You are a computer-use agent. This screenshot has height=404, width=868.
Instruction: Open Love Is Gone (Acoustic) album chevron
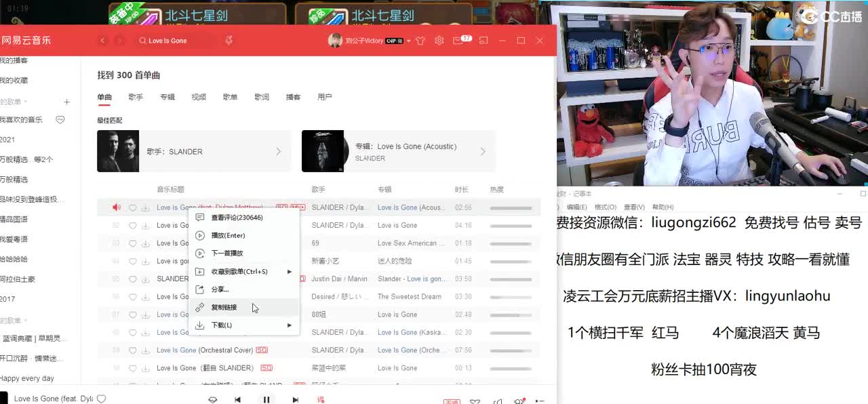(x=483, y=151)
